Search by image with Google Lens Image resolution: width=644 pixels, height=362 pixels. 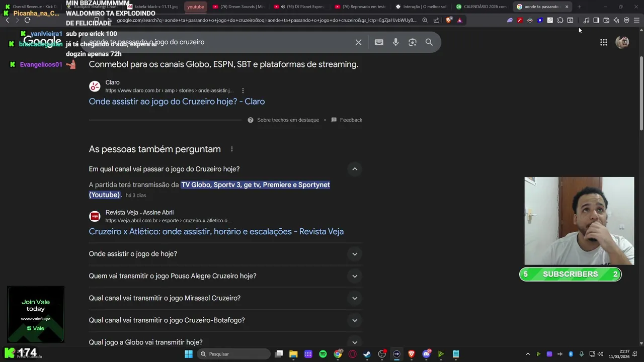click(x=413, y=42)
